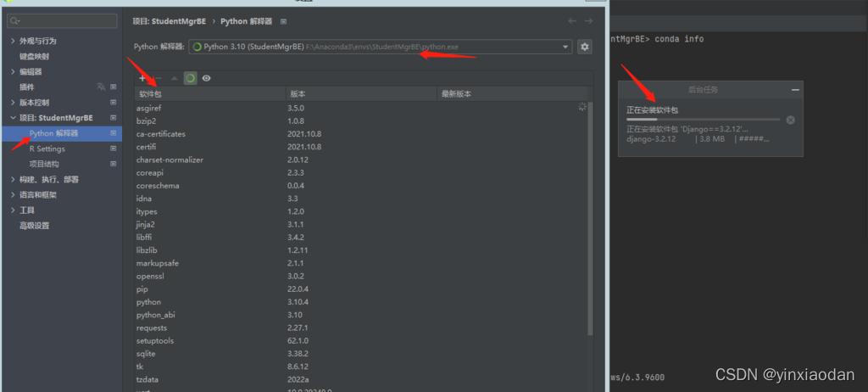Click project-scope icon on 版本控制 row

[114, 103]
